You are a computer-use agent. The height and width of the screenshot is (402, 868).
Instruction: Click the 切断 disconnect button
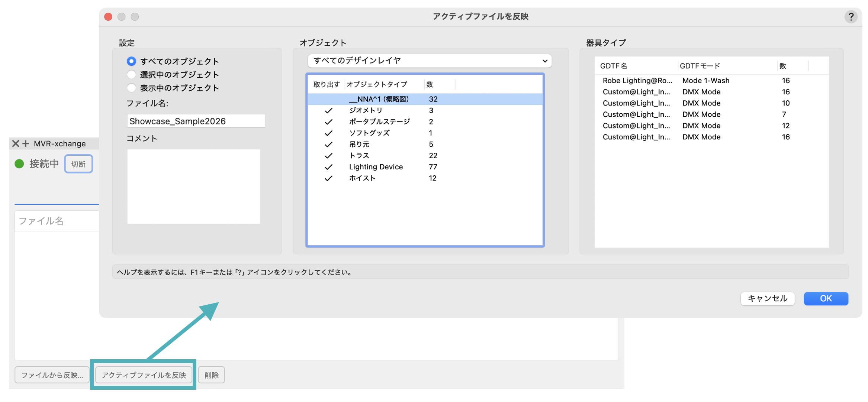pos(78,164)
